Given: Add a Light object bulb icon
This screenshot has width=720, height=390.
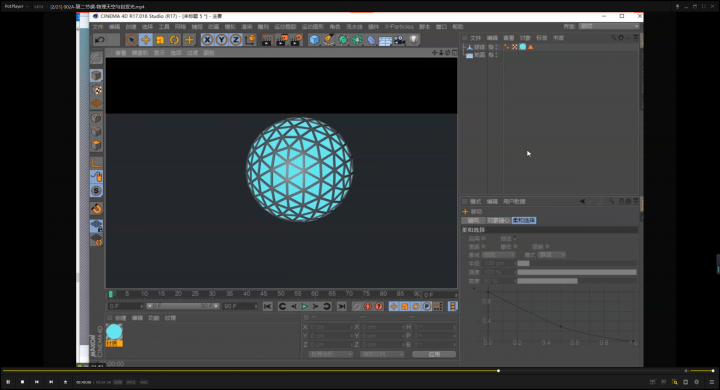Looking at the screenshot, I should pos(414,40).
